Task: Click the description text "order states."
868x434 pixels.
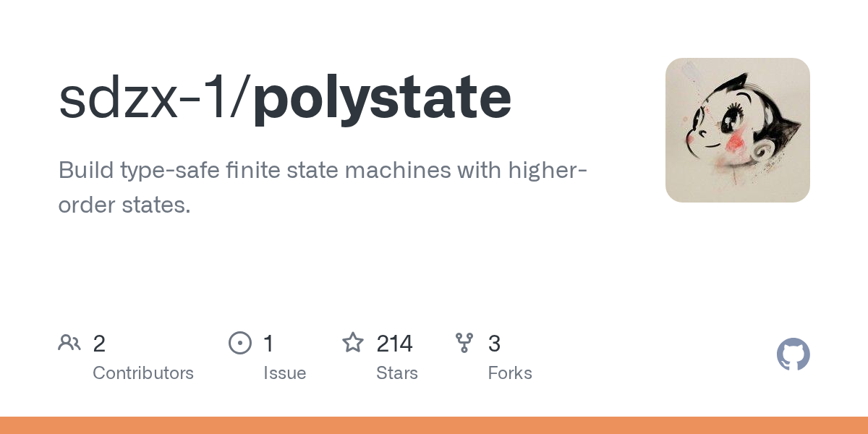Action: (x=124, y=205)
